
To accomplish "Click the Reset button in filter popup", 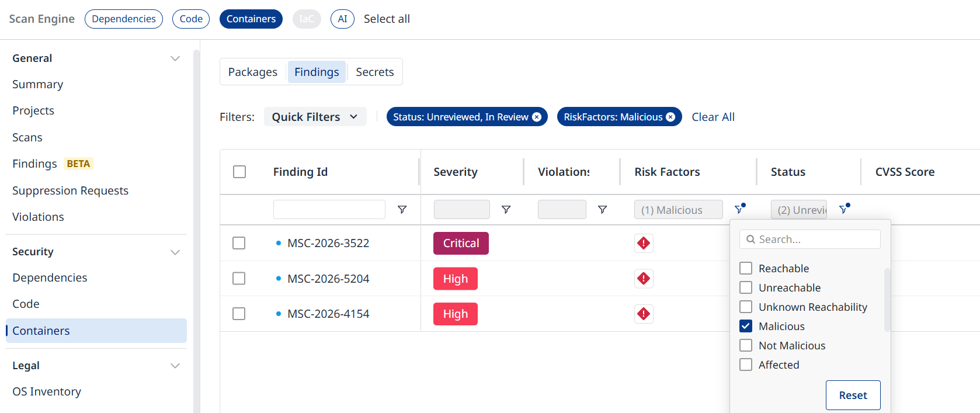I will point(853,395).
